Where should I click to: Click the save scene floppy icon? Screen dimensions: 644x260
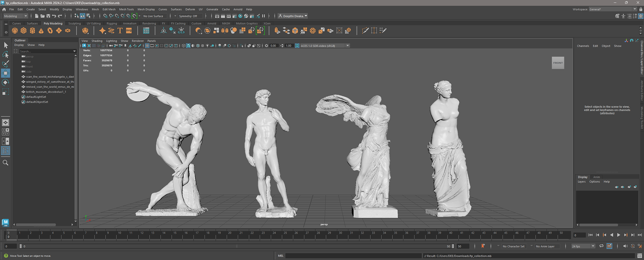point(48,16)
